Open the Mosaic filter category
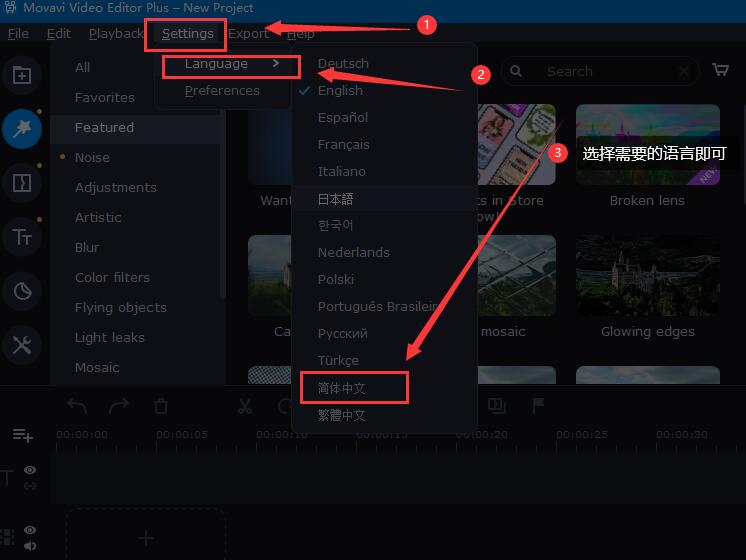The image size is (746, 560). point(97,367)
